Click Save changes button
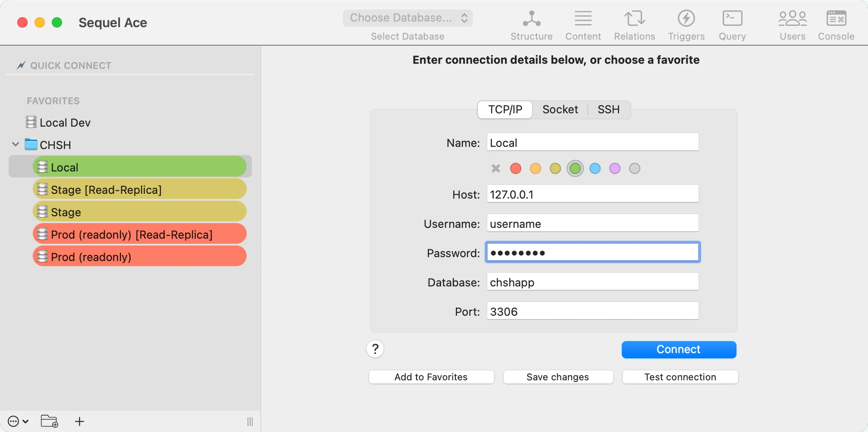This screenshot has height=432, width=868. point(558,377)
